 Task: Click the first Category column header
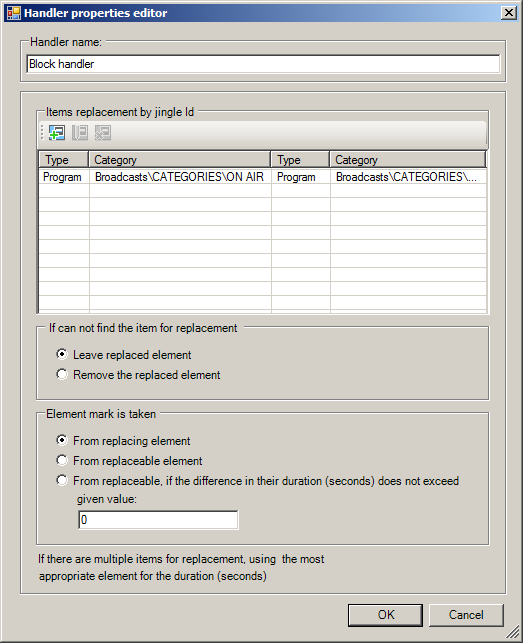[x=180, y=160]
